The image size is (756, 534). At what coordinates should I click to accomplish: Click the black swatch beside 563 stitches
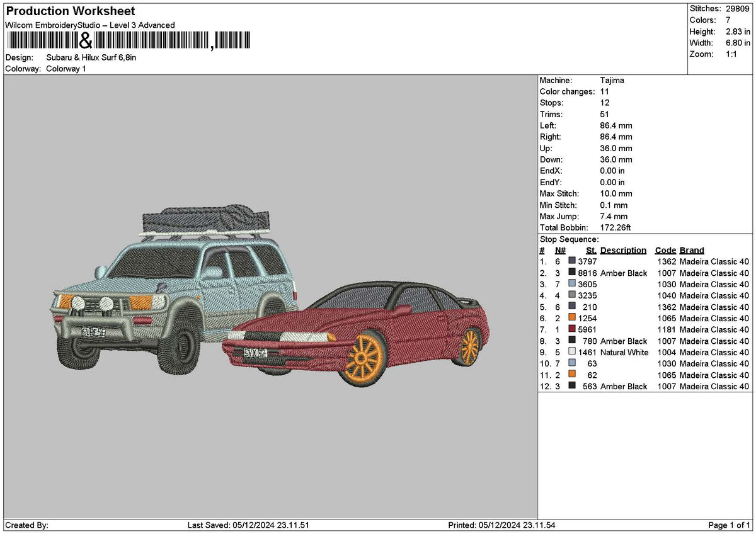click(572, 385)
